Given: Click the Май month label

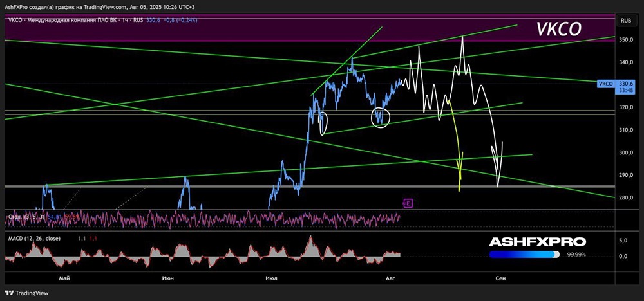Looking at the screenshot, I should (64, 278).
